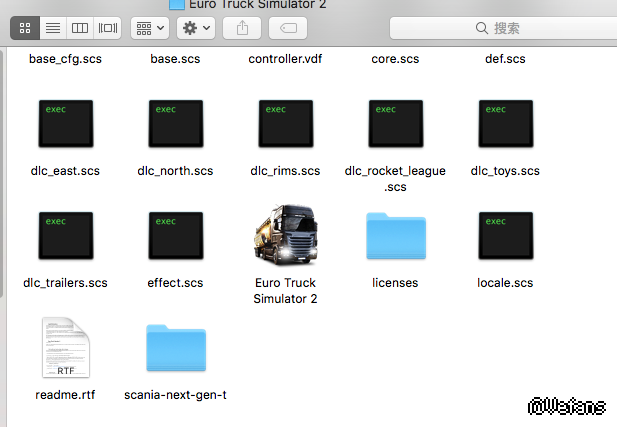
Task: Select the Euro Truck Simulator 2 app icon
Action: tap(286, 237)
